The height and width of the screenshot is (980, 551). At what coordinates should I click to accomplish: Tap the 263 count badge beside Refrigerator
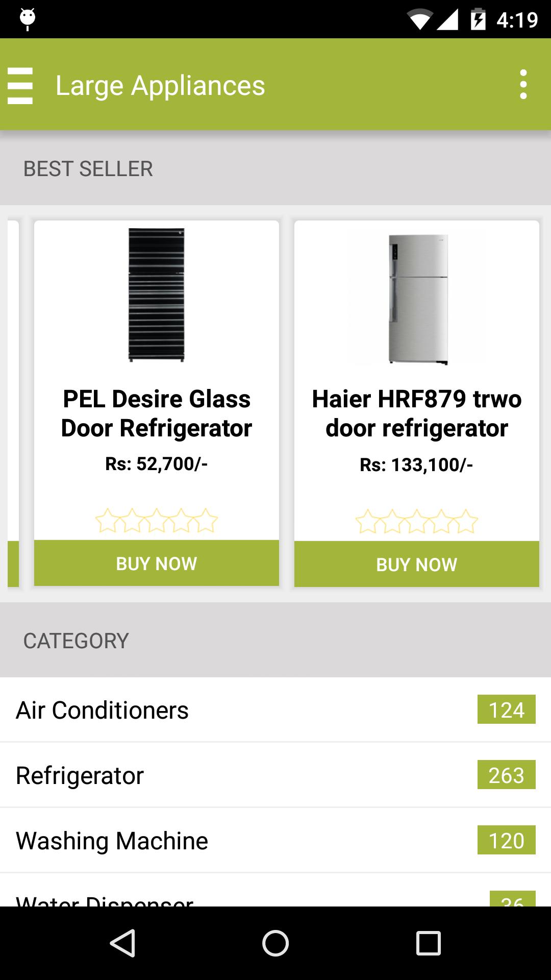(507, 775)
